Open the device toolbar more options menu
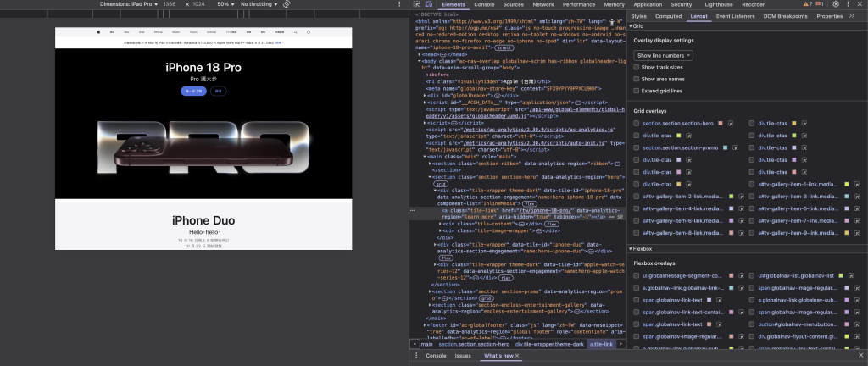Viewport: 868px width, 366px height. (x=400, y=4)
